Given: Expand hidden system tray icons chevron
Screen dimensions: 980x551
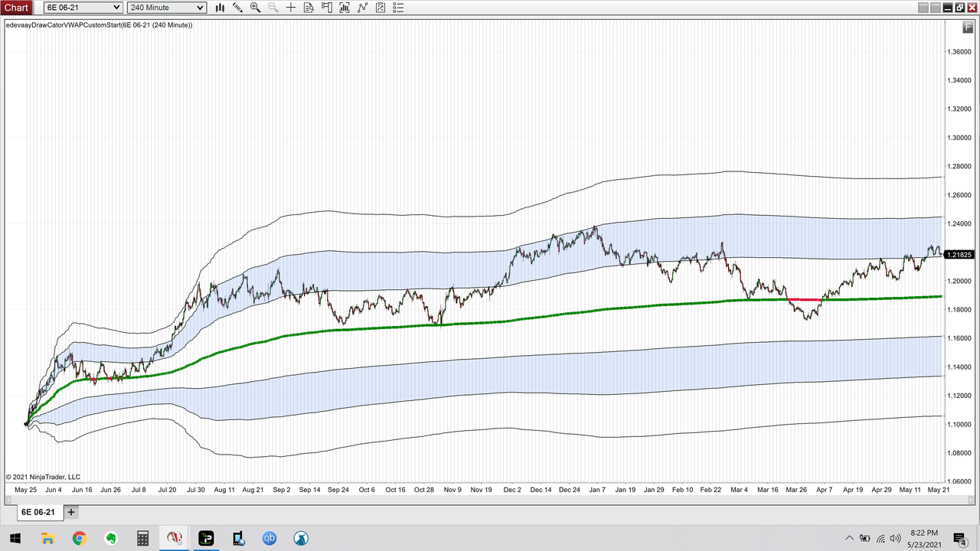Looking at the screenshot, I should (x=849, y=539).
